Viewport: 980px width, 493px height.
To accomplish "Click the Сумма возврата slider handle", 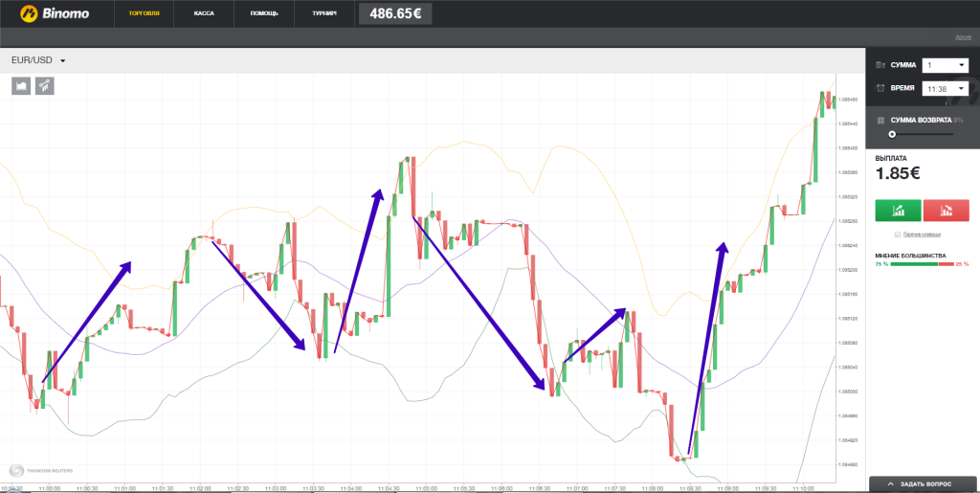I will 893,134.
